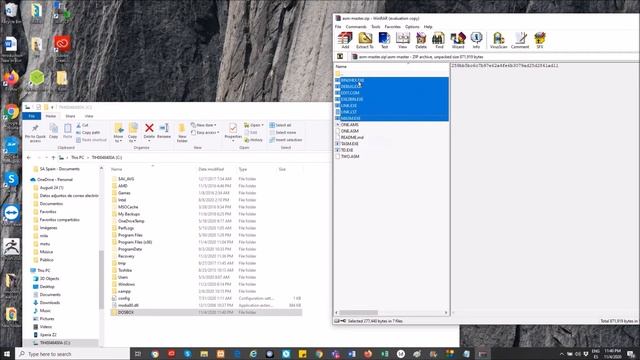Open the Copy to dropdown in Explorer
640x360 pixels.
point(133,133)
